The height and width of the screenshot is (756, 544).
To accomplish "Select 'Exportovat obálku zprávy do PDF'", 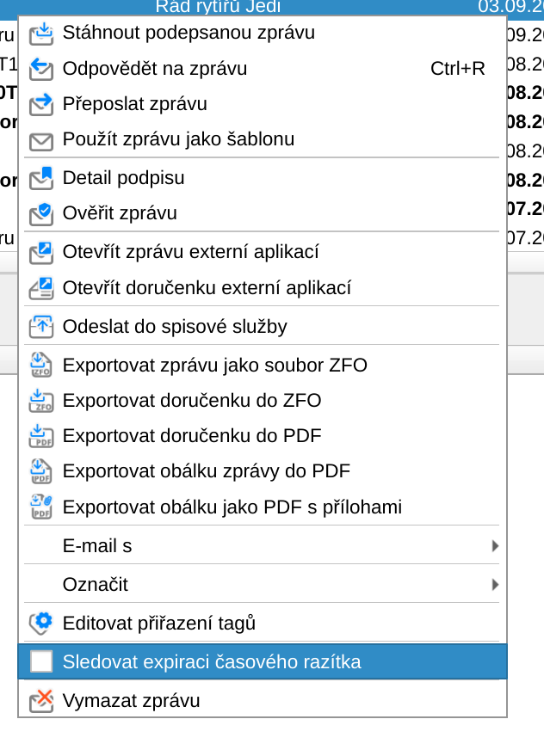I will click(206, 471).
